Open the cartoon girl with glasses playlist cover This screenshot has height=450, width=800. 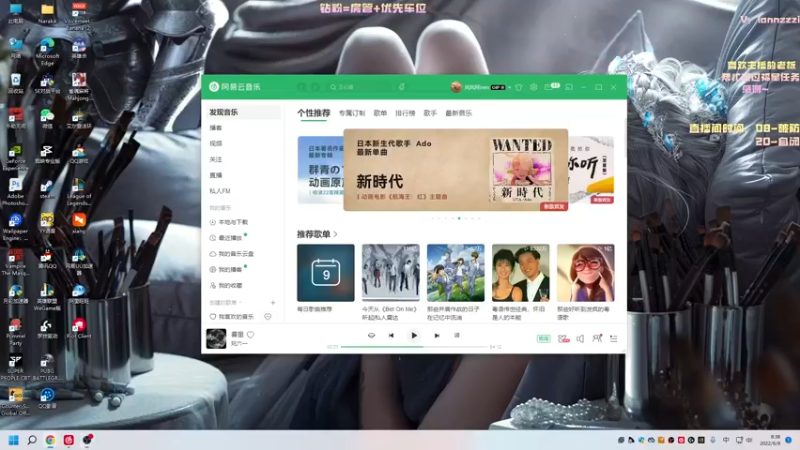586,273
